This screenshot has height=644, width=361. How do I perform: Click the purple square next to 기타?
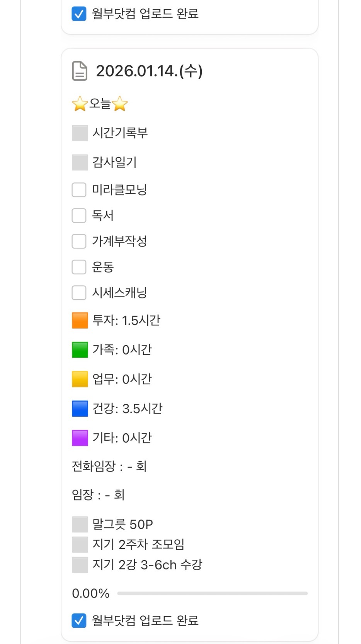point(80,438)
